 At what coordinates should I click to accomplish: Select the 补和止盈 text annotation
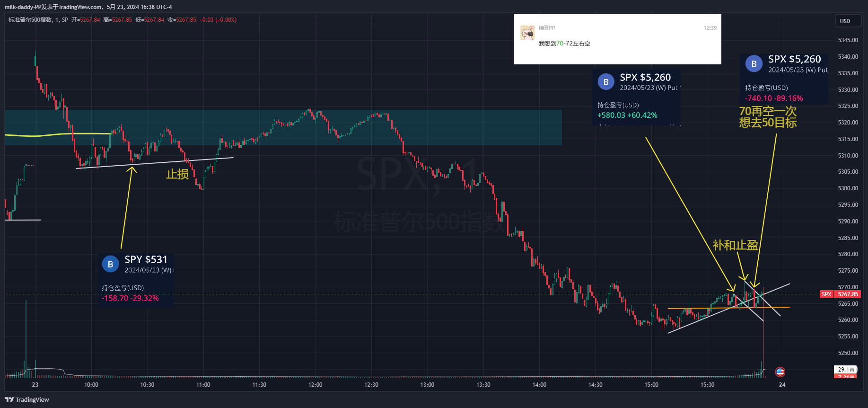pos(735,245)
